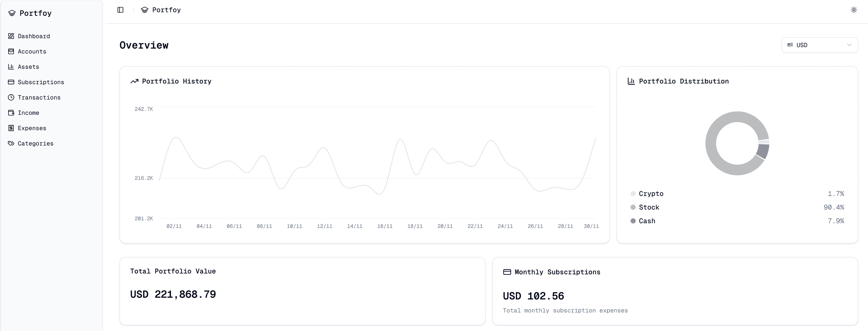
Task: Click the Portfolio History title
Action: (x=176, y=81)
